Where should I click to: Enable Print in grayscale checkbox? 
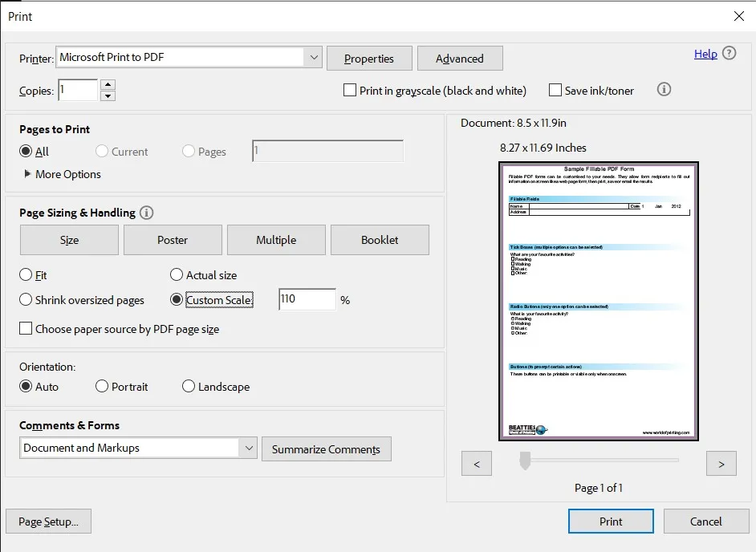pyautogui.click(x=350, y=91)
